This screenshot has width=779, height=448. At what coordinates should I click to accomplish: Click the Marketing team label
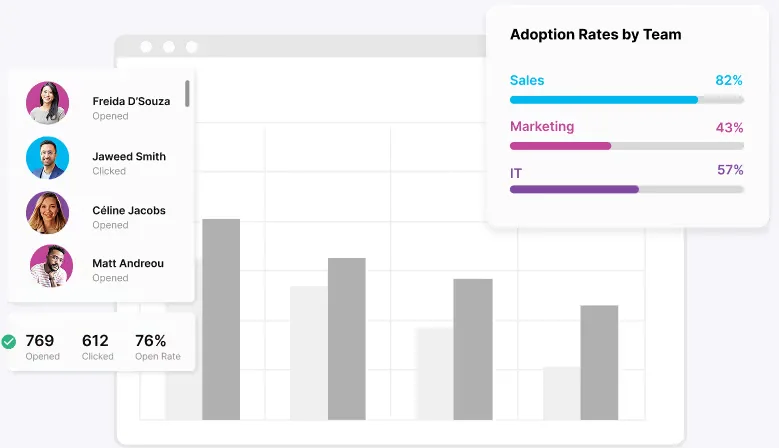[x=542, y=127]
